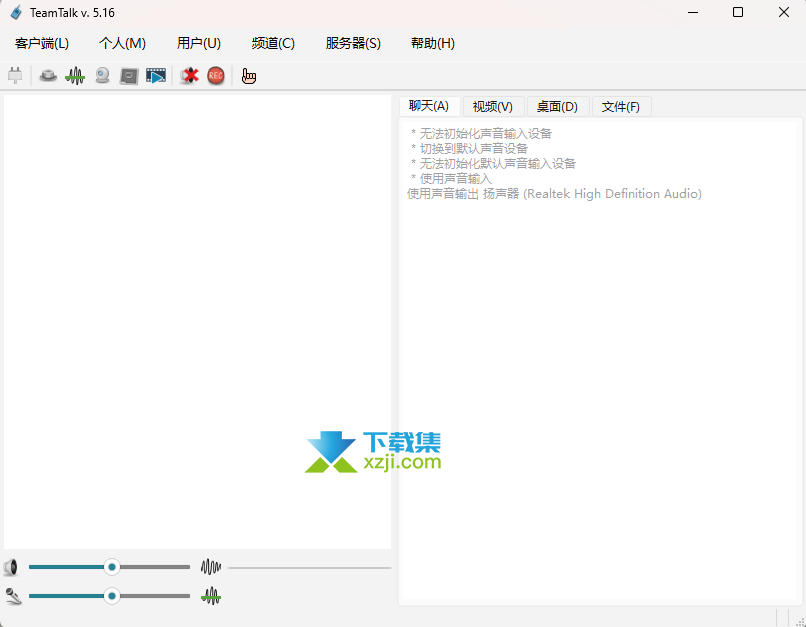Switch to the 文件(F) tab

click(621, 106)
